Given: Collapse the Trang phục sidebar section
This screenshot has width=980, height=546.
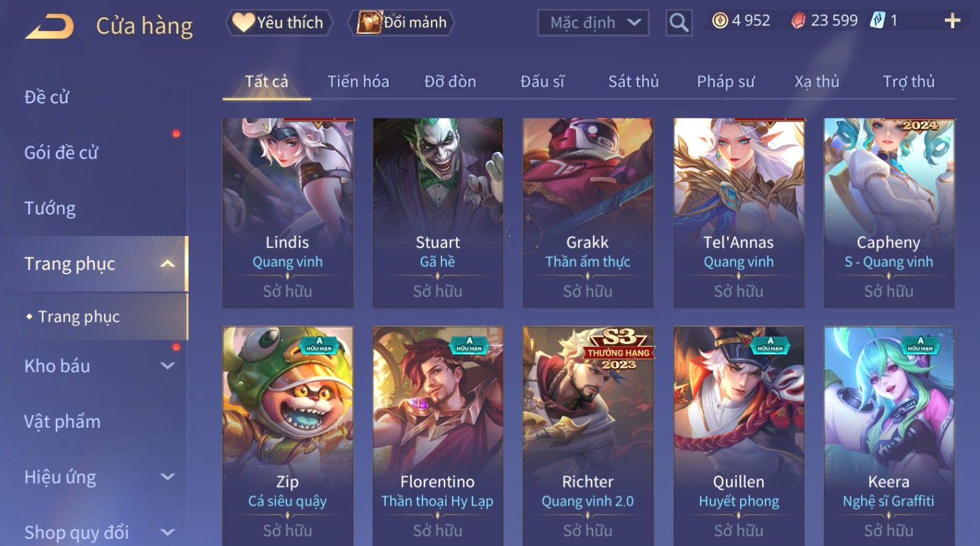Looking at the screenshot, I should (x=168, y=264).
